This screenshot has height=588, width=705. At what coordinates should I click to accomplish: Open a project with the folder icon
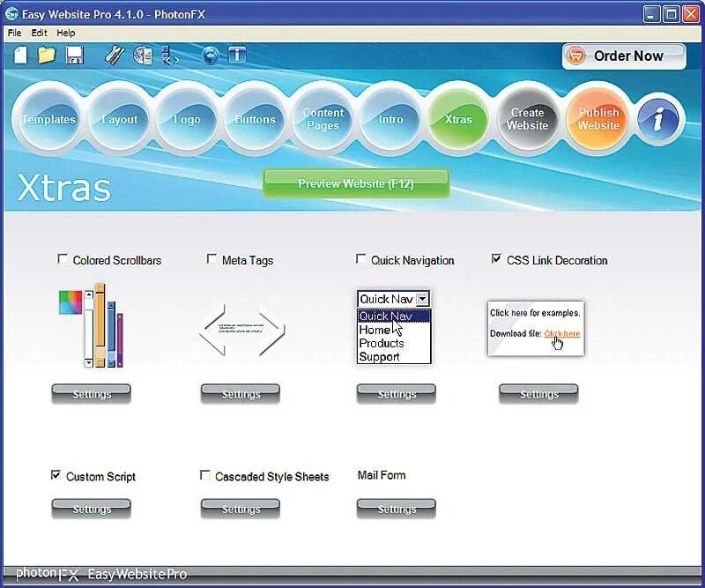(x=47, y=56)
